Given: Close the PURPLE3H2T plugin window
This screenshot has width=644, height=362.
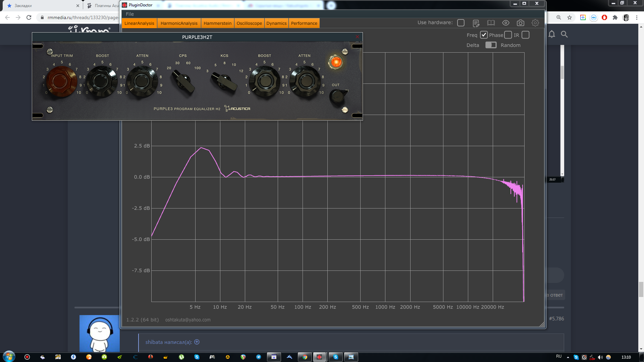Looking at the screenshot, I should [x=357, y=37].
